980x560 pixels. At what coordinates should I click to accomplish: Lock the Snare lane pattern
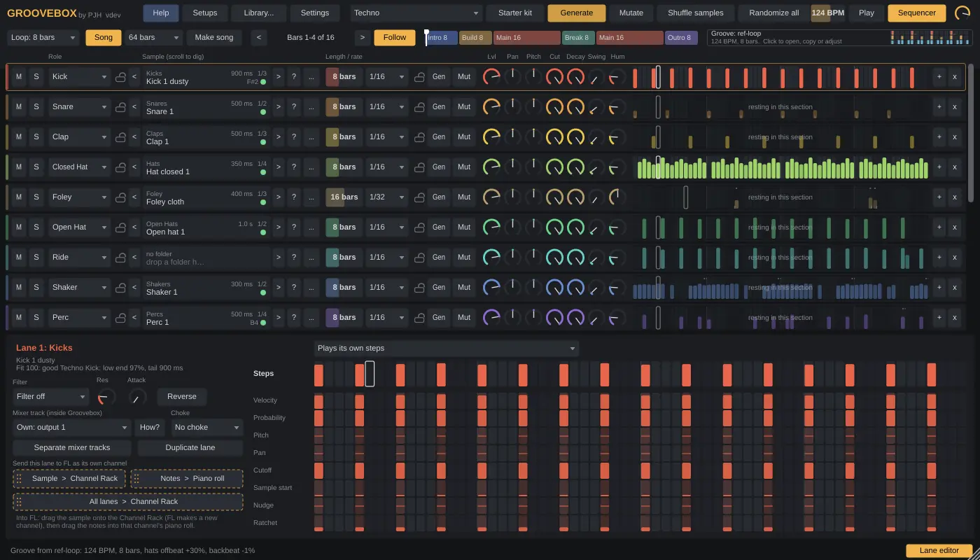(x=420, y=107)
